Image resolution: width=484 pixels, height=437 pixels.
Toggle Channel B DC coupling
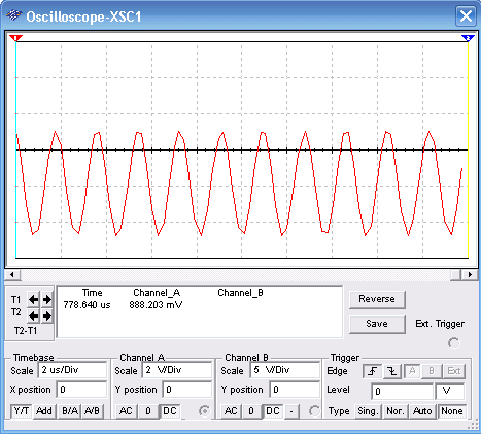click(x=272, y=411)
